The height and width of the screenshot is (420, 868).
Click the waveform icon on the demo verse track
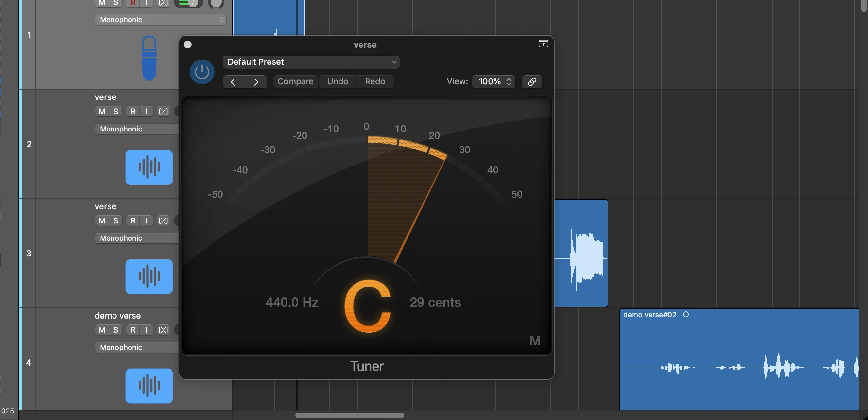click(149, 386)
